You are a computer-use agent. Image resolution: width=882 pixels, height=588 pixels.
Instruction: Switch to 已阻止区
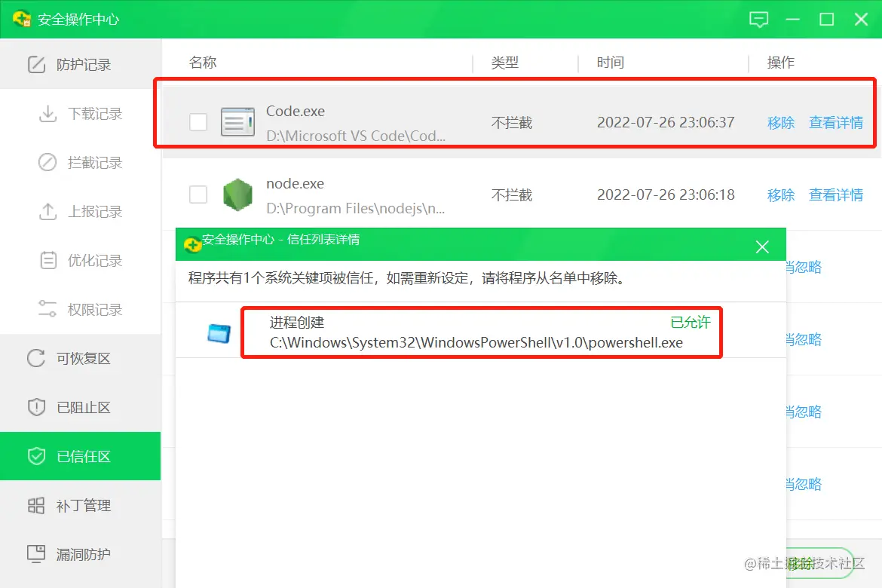tap(80, 407)
